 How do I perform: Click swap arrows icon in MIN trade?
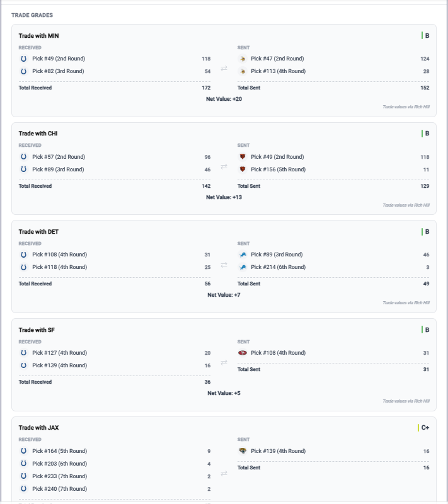point(224,68)
